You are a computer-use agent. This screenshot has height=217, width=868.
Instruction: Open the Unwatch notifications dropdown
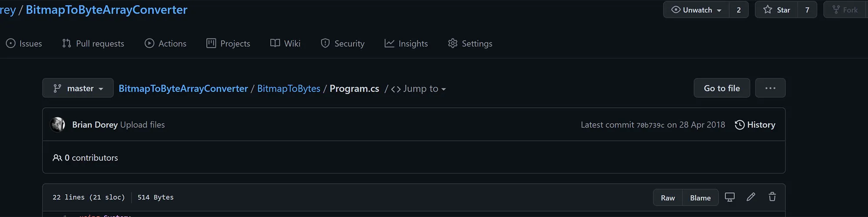[x=697, y=10]
